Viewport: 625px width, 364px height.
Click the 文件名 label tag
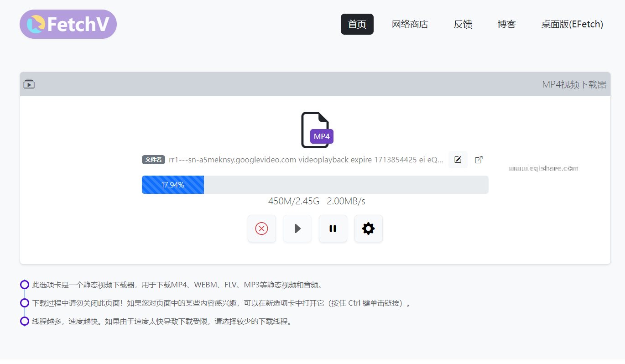(153, 160)
